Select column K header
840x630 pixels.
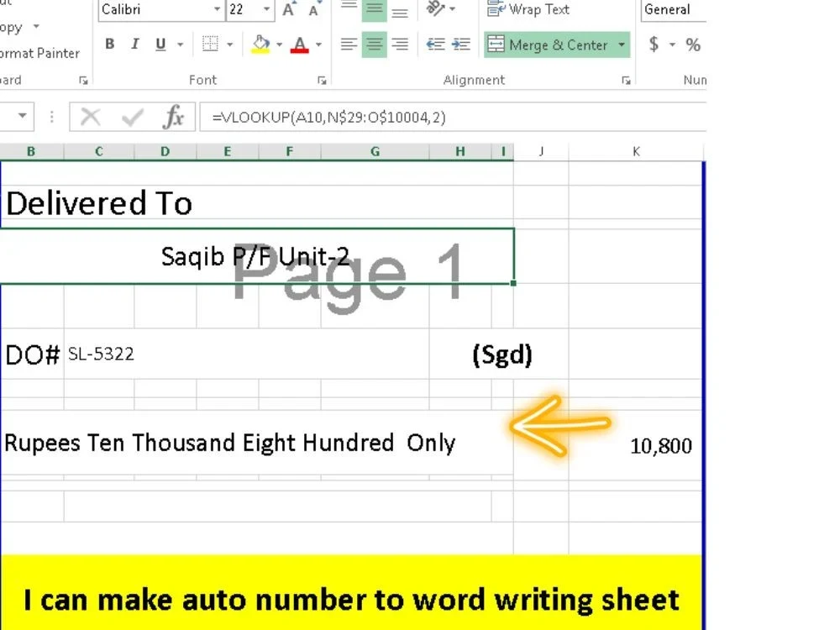click(636, 151)
